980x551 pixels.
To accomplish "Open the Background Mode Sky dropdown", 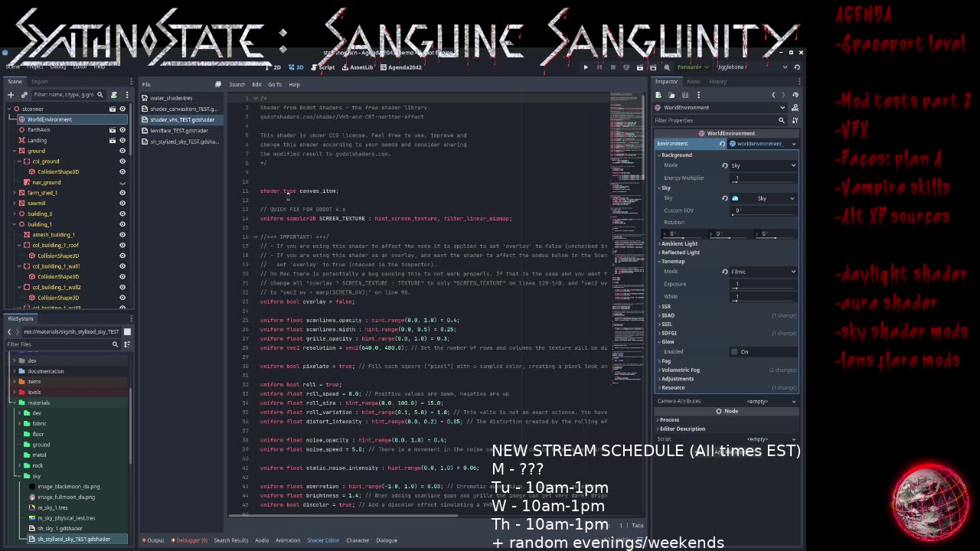I will 763,165.
